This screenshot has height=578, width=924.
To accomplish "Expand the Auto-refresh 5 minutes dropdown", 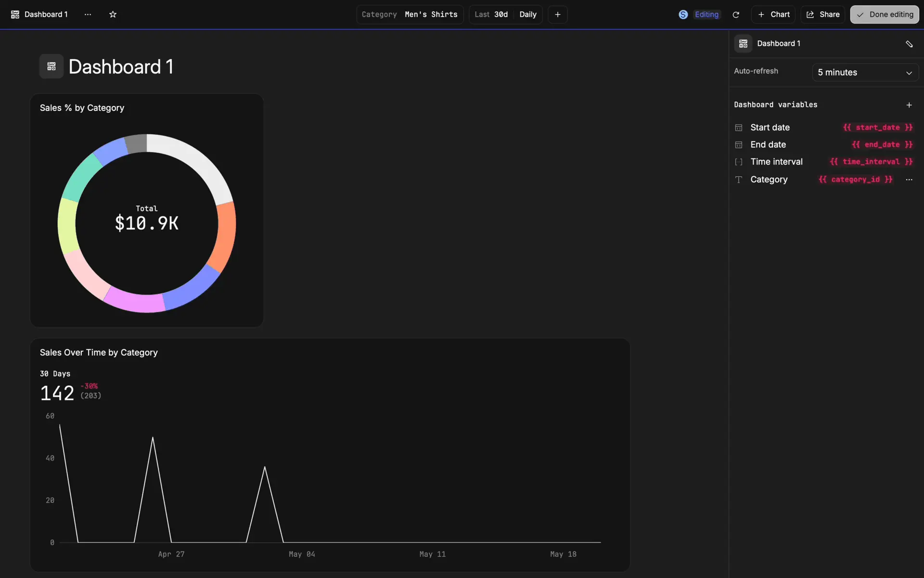I will (865, 73).
